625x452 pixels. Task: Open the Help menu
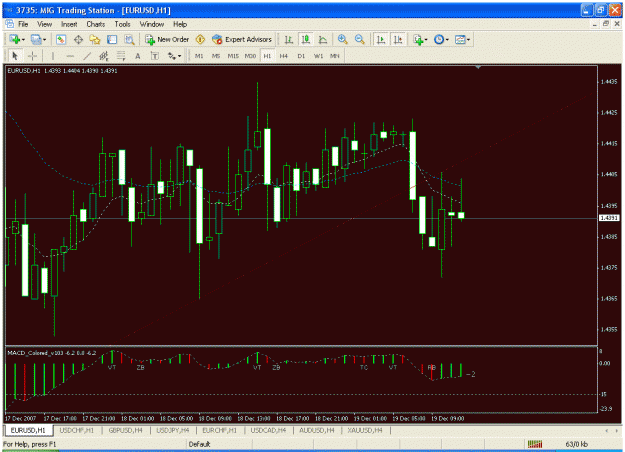[x=180, y=24]
